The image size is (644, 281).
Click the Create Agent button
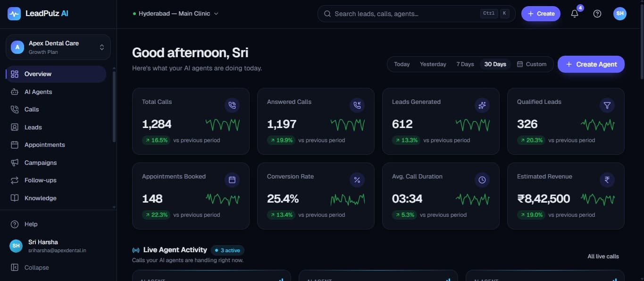[x=591, y=64]
